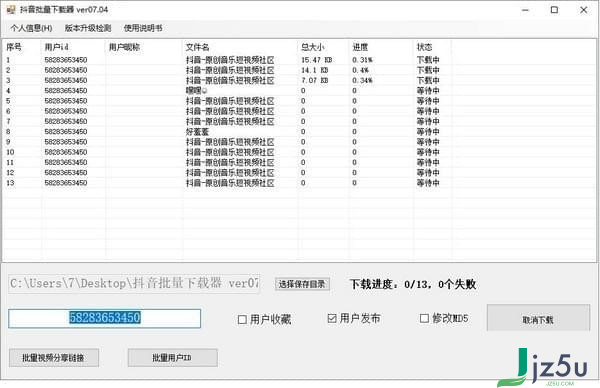Select row number 10 in list
600x388 pixels.
point(10,152)
